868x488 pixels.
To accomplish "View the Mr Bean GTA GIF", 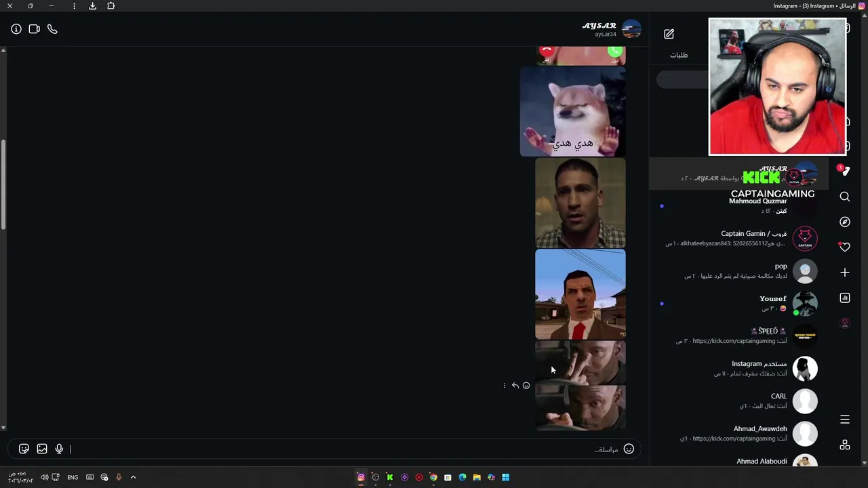I will (x=580, y=294).
